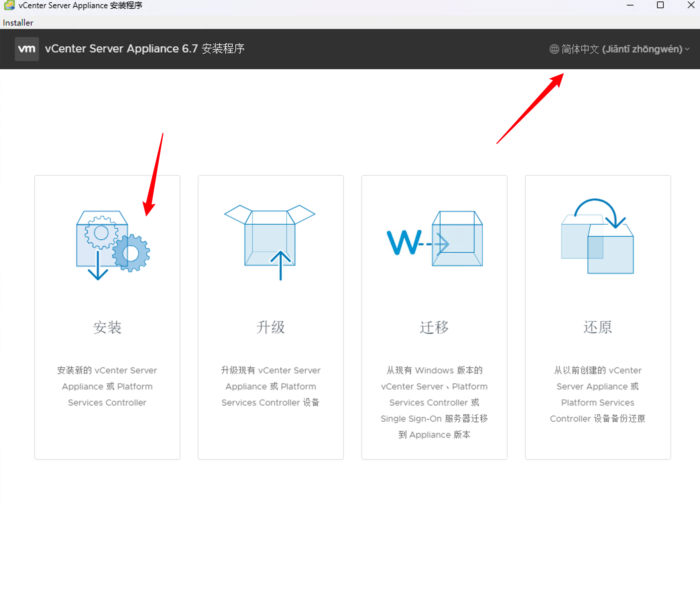Click the installer app icon in title bar

(x=9, y=5)
